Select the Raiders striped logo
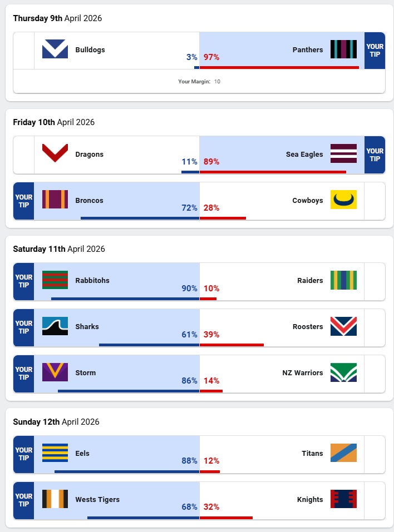 tap(343, 280)
